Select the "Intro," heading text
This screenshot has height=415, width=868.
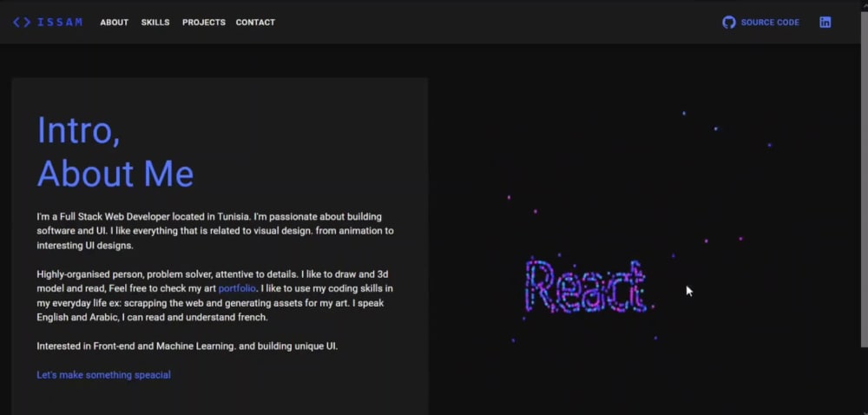[79, 130]
